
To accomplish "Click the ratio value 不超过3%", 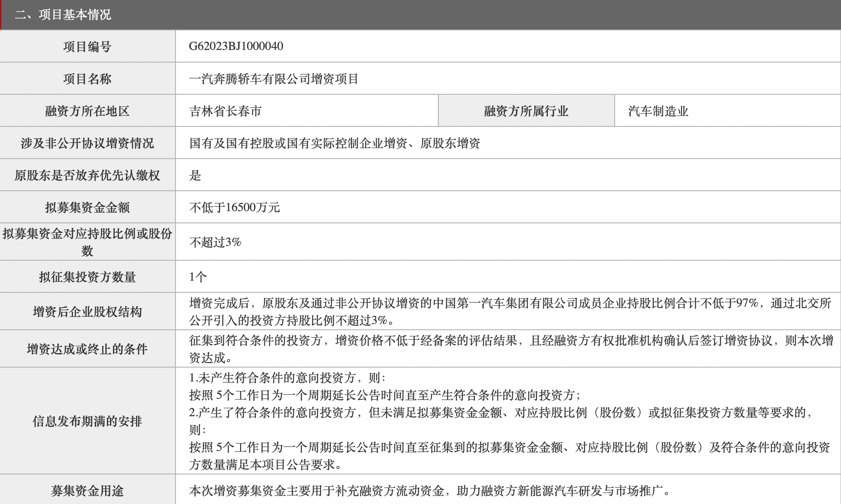I will click(215, 242).
